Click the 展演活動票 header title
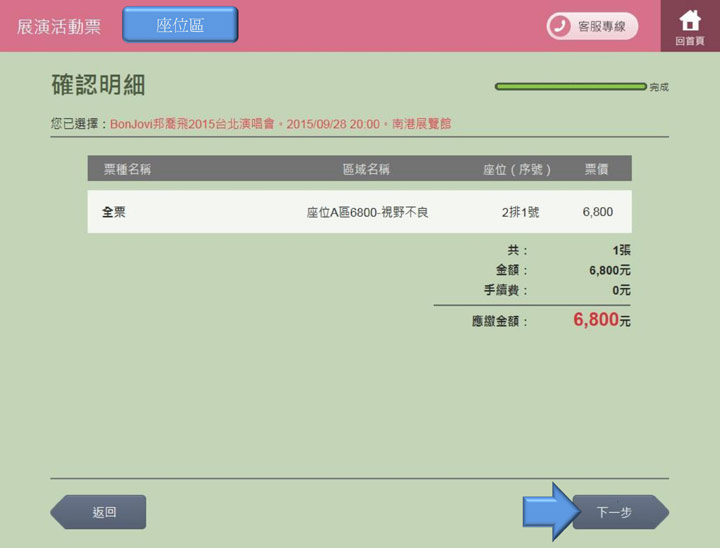The height and width of the screenshot is (548, 720). (x=59, y=27)
